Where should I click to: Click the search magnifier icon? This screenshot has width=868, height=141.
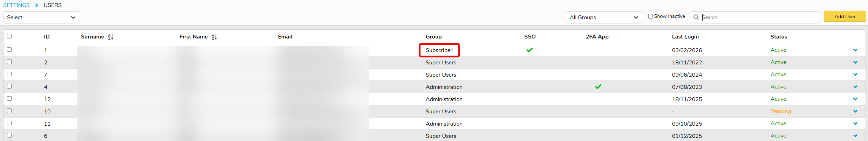point(696,17)
